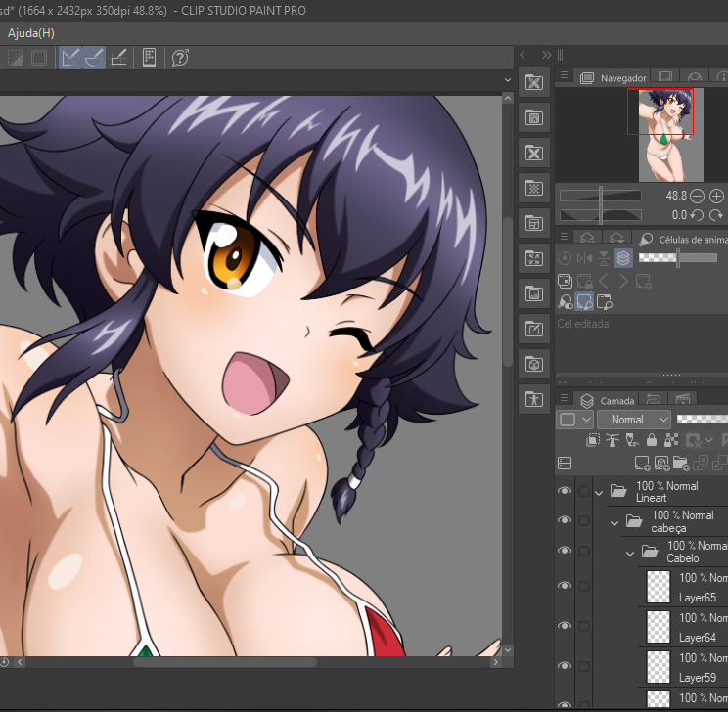This screenshot has width=728, height=712.
Task: Open the Navegador palette hamburger menu
Action: (x=565, y=75)
